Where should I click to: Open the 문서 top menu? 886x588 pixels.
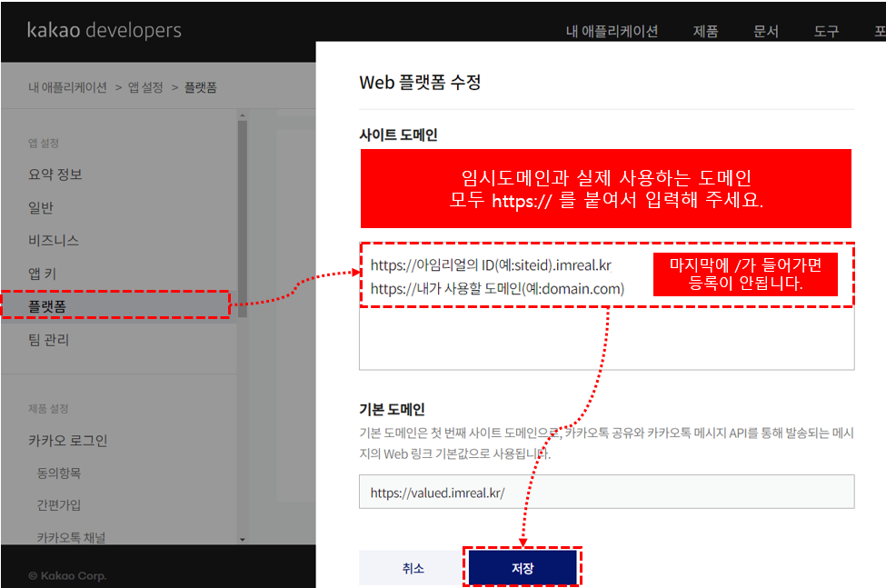tap(766, 31)
